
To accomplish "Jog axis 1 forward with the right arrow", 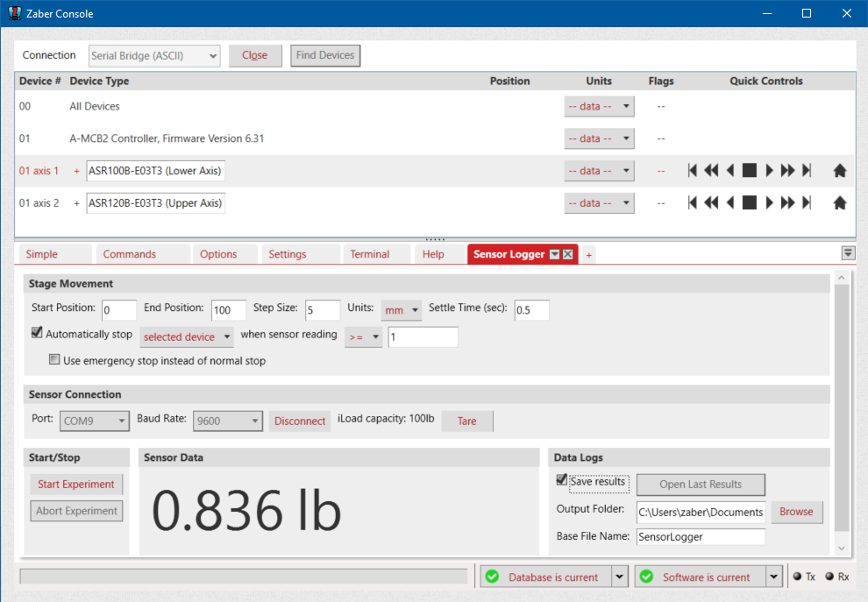I will [769, 170].
